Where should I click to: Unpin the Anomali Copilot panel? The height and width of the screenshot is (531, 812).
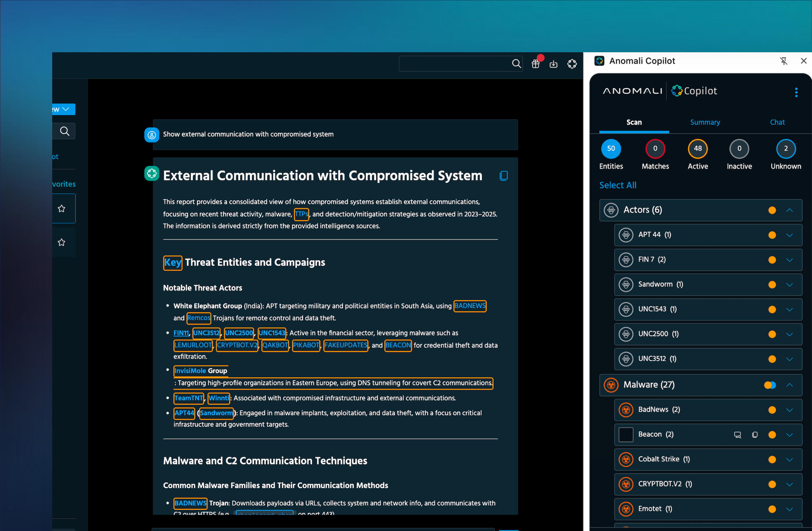[x=784, y=61]
